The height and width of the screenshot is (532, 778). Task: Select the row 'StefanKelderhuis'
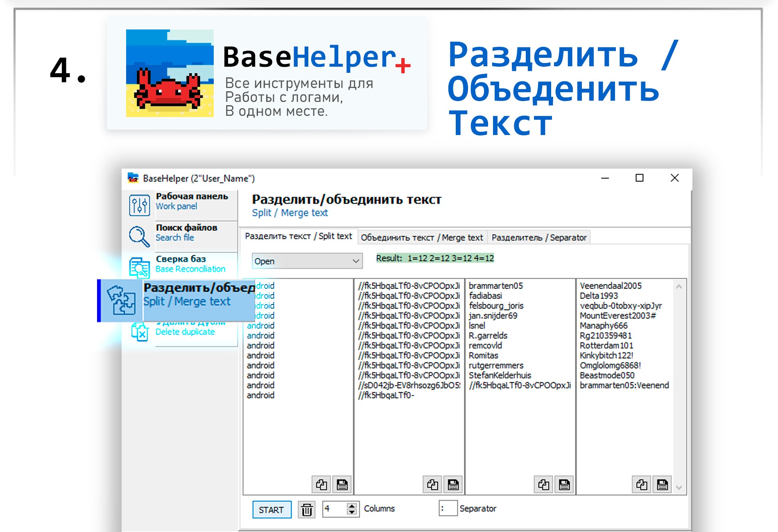[500, 375]
